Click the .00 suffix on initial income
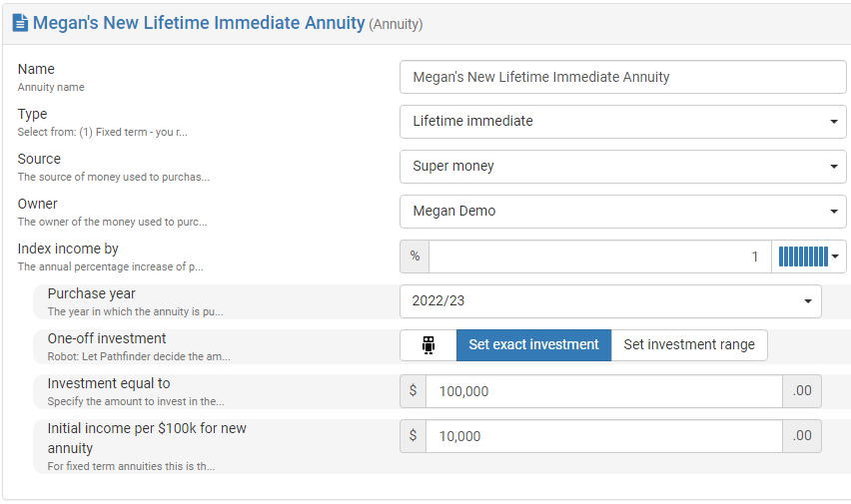 click(x=802, y=436)
